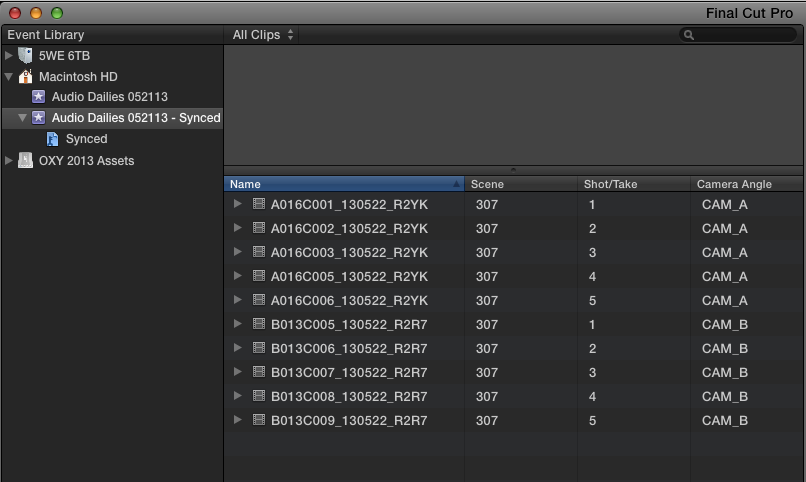
Task: Expand the 5WE 6TB drive
Action: click(x=9, y=55)
